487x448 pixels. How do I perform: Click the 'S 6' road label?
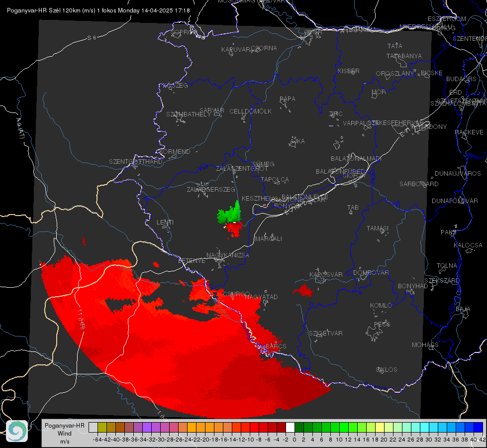pyautogui.click(x=92, y=38)
